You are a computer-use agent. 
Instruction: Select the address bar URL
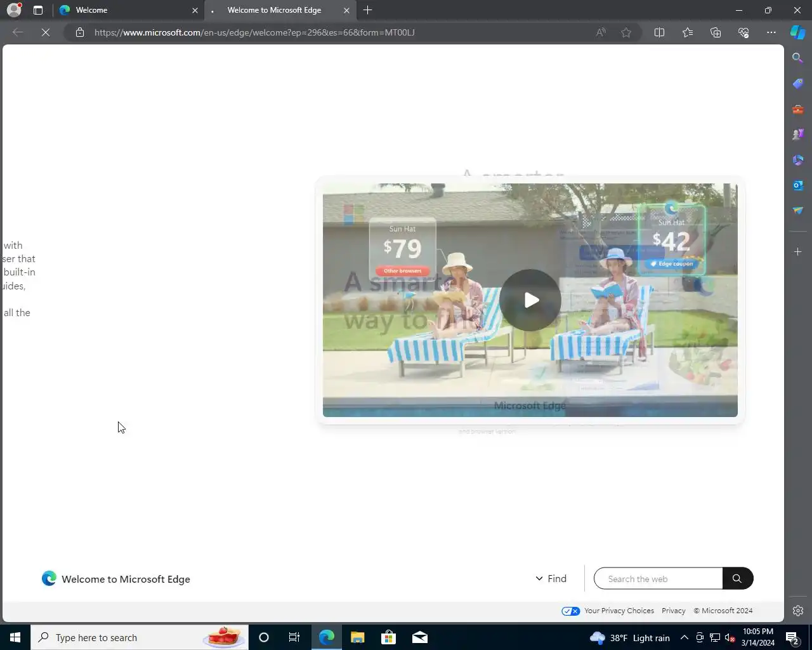click(x=254, y=32)
